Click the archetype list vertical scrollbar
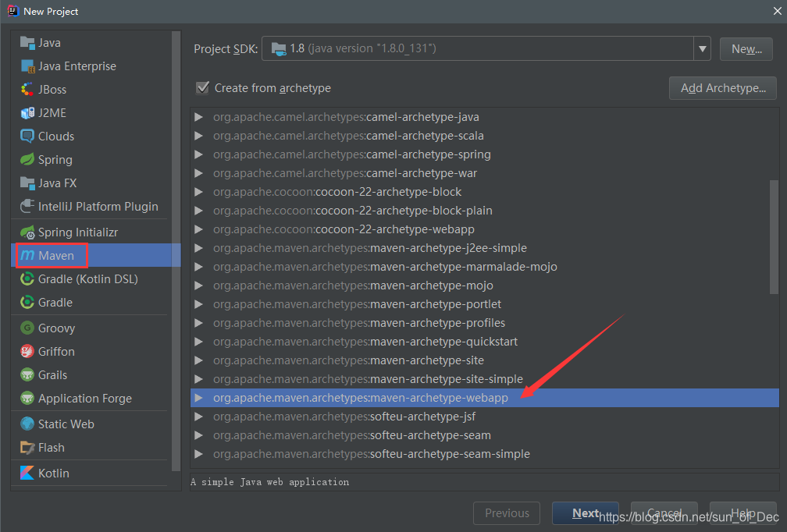787x532 pixels. click(x=774, y=237)
